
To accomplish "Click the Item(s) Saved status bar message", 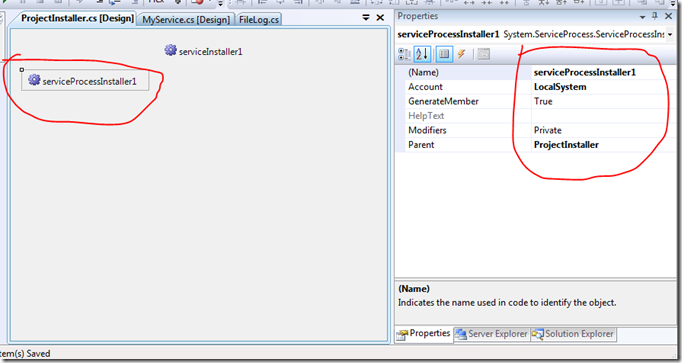I will tap(25, 353).
